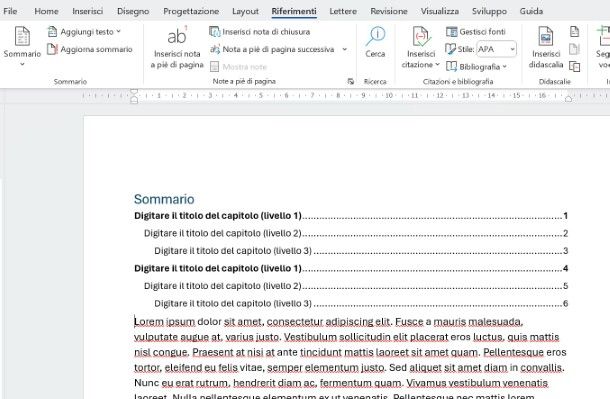Click the right indent marker on ruler
This screenshot has height=399, width=610.
(568, 99)
